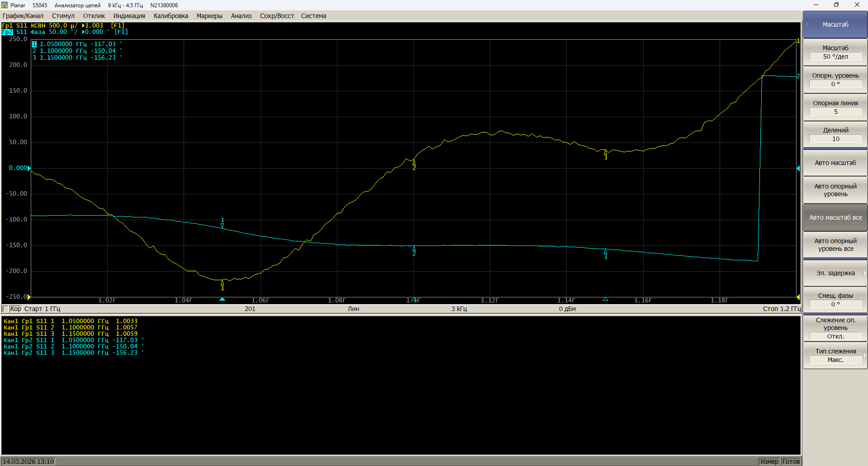The height and width of the screenshot is (466, 868).
Task: Click the Смещ. фазы value field
Action: tap(835, 304)
